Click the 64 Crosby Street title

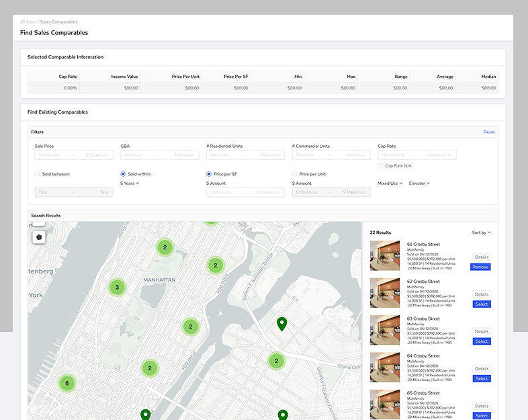pyautogui.click(x=423, y=355)
